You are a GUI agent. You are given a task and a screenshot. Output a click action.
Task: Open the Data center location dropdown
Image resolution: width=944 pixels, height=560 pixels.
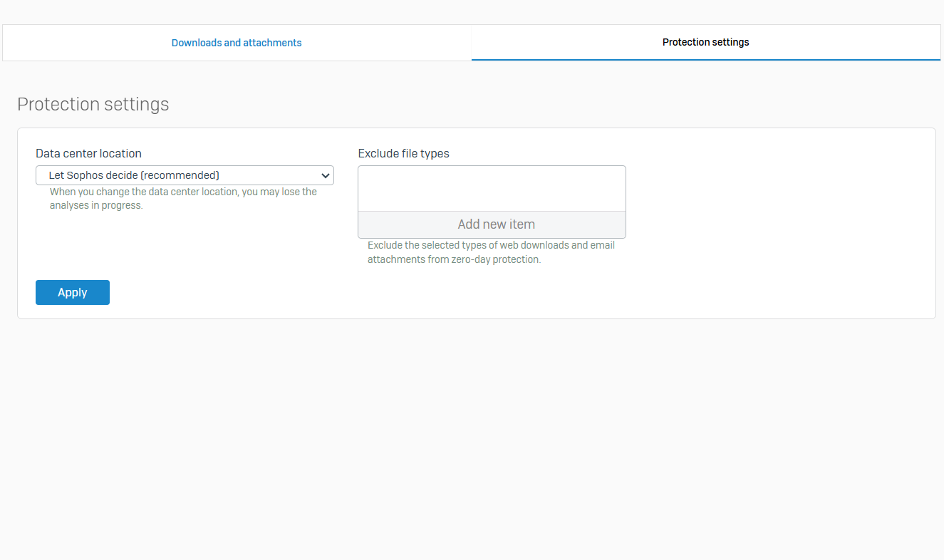coord(185,175)
